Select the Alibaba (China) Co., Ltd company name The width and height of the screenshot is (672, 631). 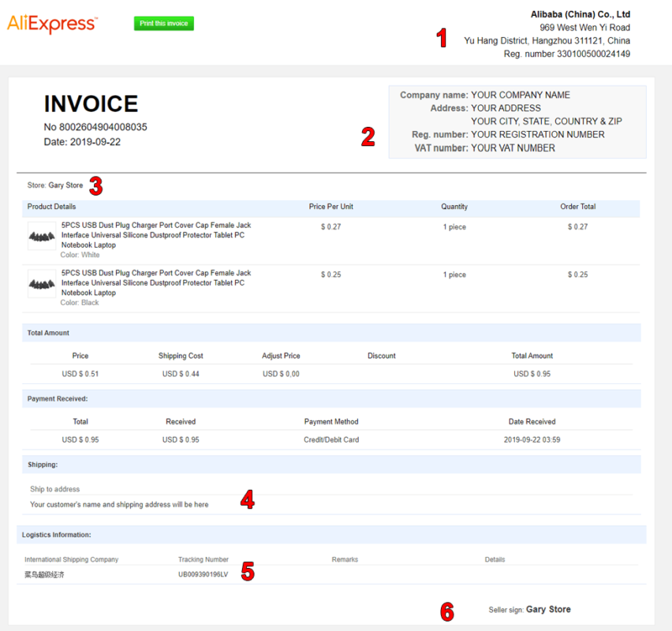pyautogui.click(x=581, y=14)
